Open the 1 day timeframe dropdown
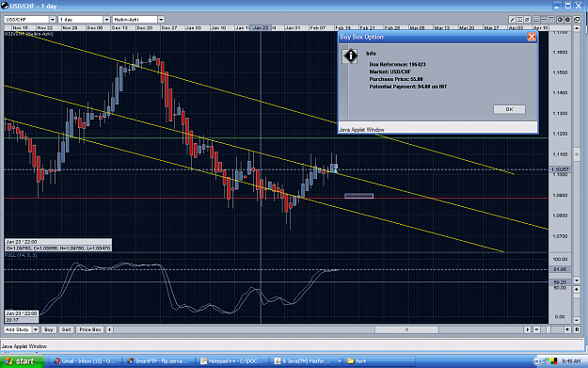Image resolution: width=588 pixels, height=368 pixels. click(106, 20)
